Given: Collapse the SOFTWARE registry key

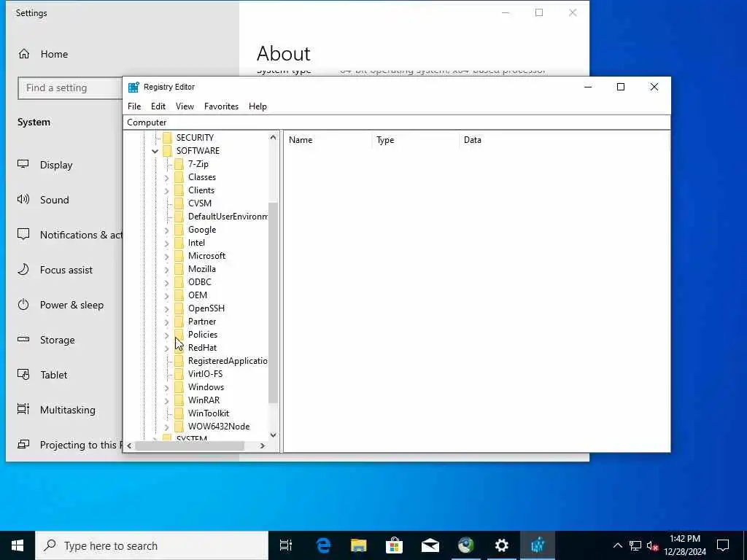Looking at the screenshot, I should pyautogui.click(x=155, y=151).
